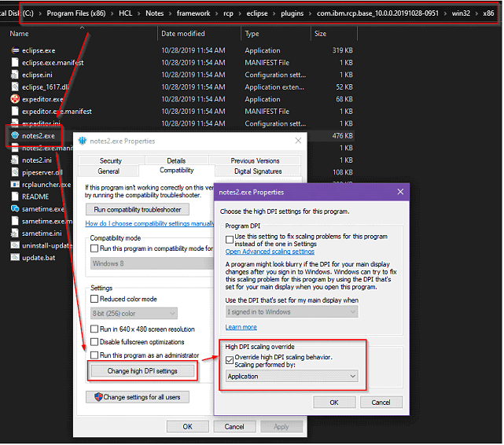The height and width of the screenshot is (445, 504).
Task: Select the README file name
Action: point(35,197)
